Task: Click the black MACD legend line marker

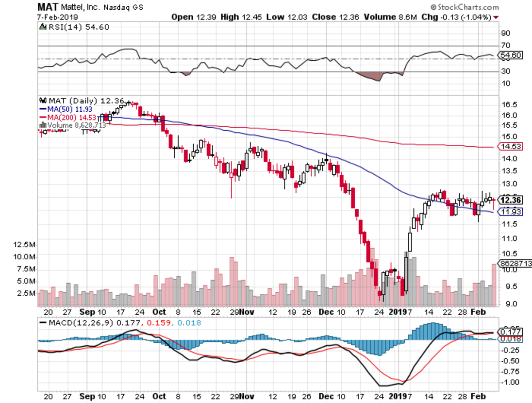Action: click(x=43, y=323)
